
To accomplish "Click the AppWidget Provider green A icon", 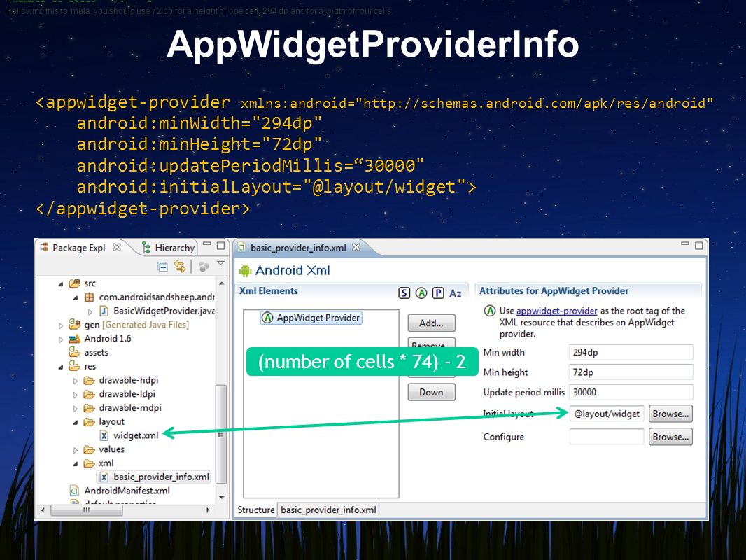I will click(x=267, y=318).
